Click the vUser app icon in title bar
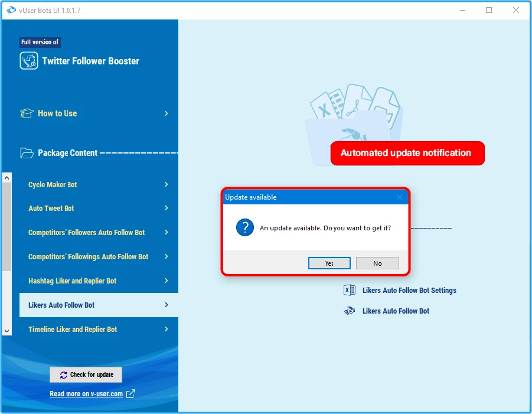The height and width of the screenshot is (414, 532). pyautogui.click(x=11, y=10)
